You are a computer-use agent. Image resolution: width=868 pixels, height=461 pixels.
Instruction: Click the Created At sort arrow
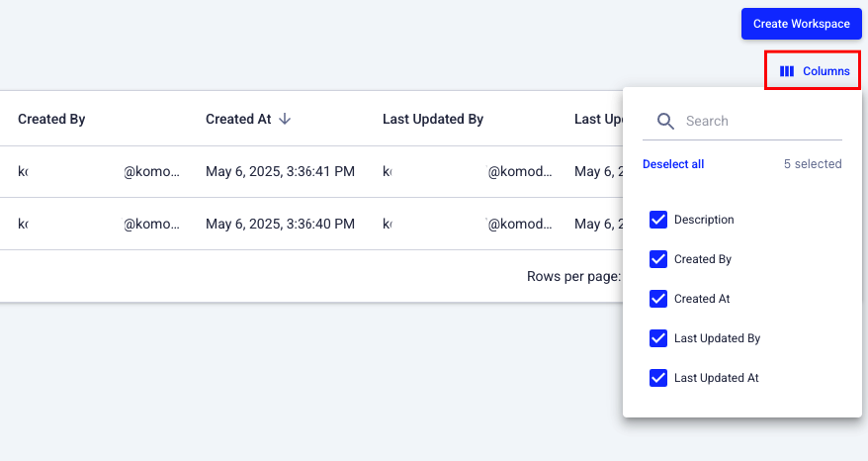tap(285, 119)
